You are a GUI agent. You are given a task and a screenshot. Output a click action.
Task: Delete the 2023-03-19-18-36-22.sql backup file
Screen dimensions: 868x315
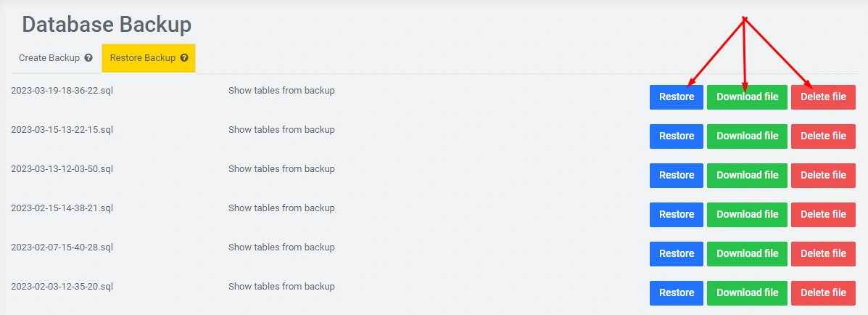[x=823, y=97]
